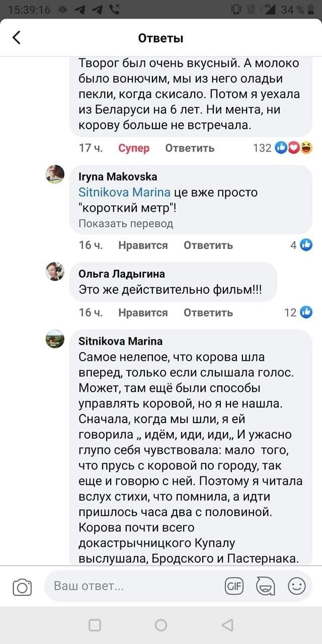This screenshot has height=644, width=322.
Task: Open Iryna Makovska's profile name
Action: (118, 176)
